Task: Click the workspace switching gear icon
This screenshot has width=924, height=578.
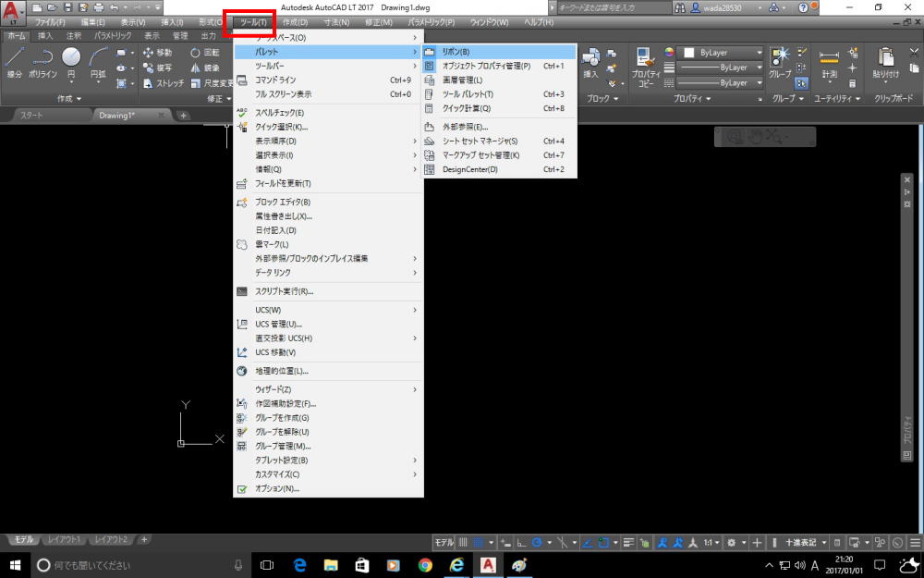Action: coord(731,543)
